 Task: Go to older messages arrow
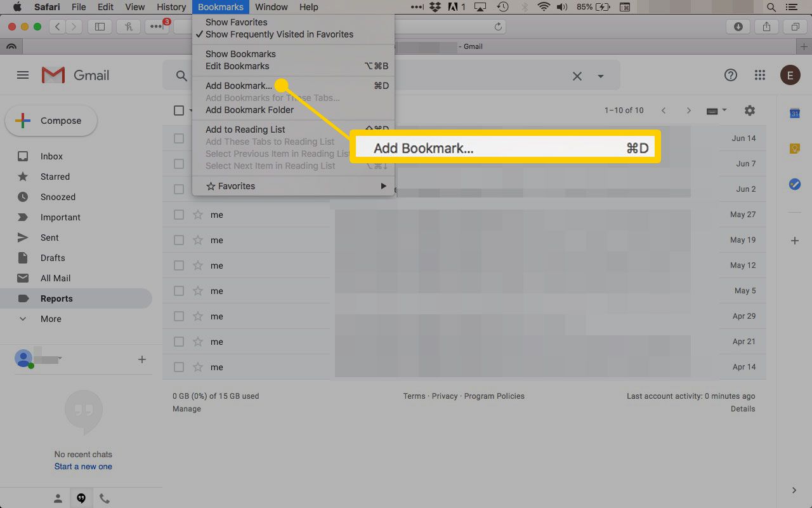pyautogui.click(x=689, y=110)
